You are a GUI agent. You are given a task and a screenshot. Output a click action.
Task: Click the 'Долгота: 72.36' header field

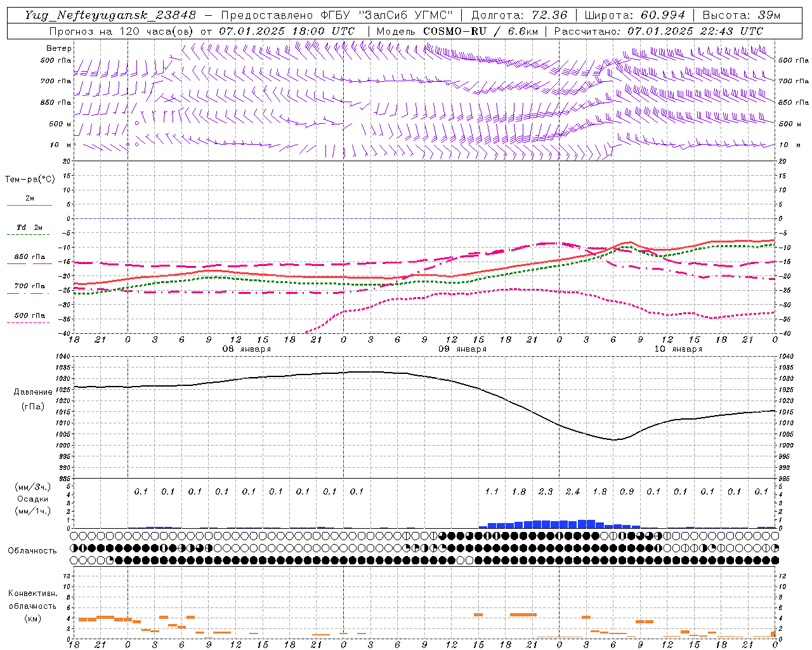520,15
